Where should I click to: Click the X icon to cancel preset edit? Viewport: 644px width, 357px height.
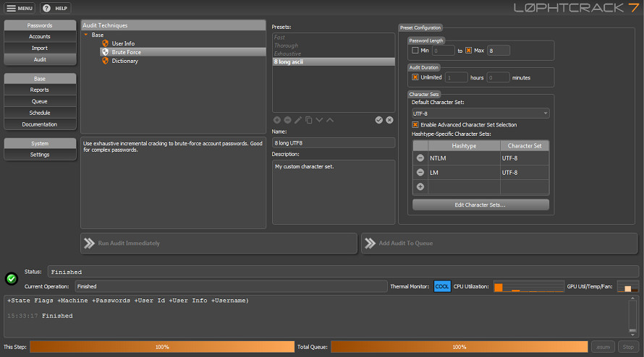[389, 120]
